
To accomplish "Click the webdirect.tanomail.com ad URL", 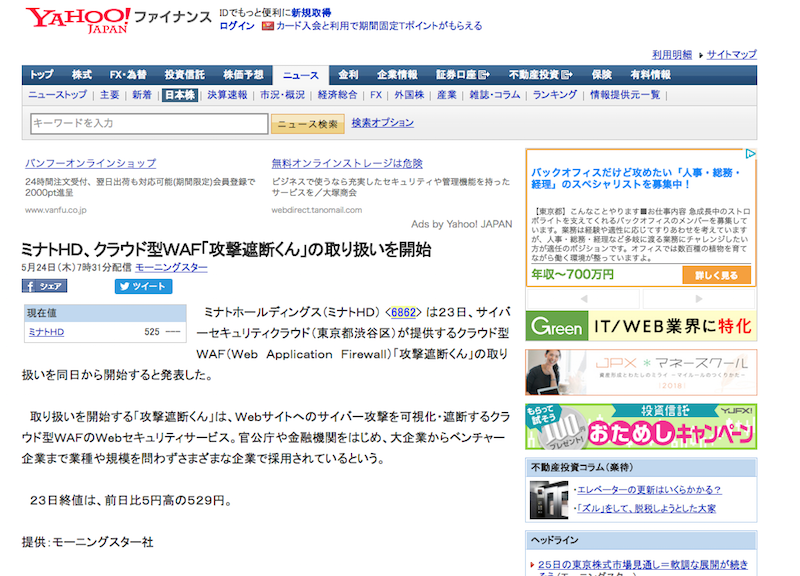I will click(x=317, y=210).
